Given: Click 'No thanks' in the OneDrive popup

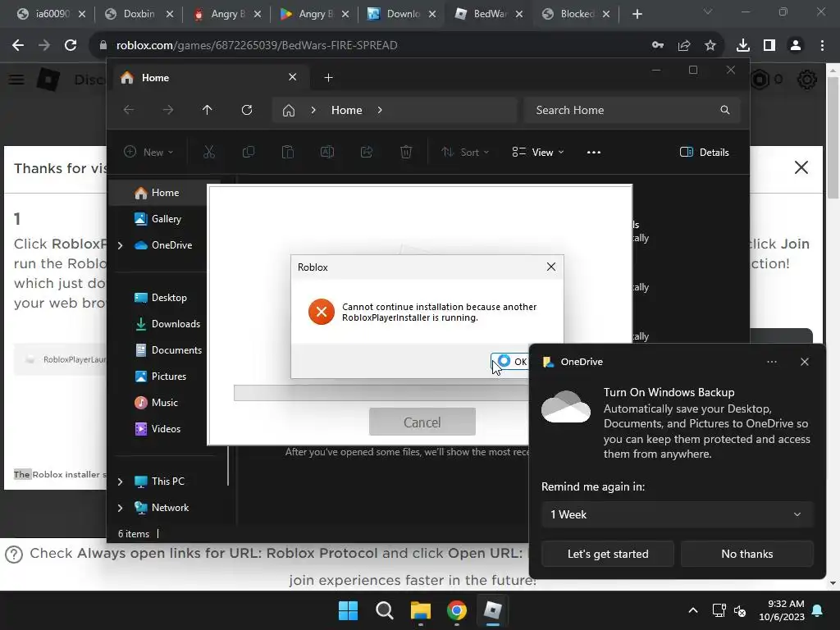Looking at the screenshot, I should (x=746, y=554).
